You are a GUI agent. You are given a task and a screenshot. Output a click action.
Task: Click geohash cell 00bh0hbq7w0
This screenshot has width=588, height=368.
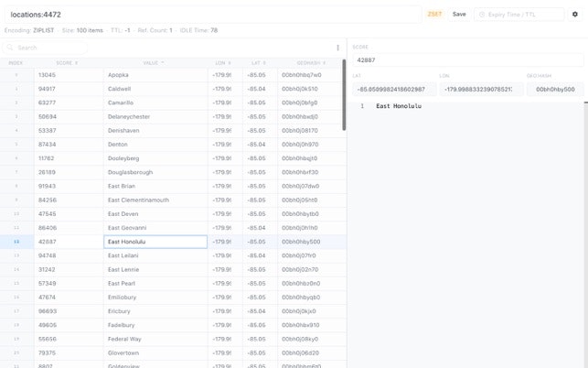coord(310,75)
